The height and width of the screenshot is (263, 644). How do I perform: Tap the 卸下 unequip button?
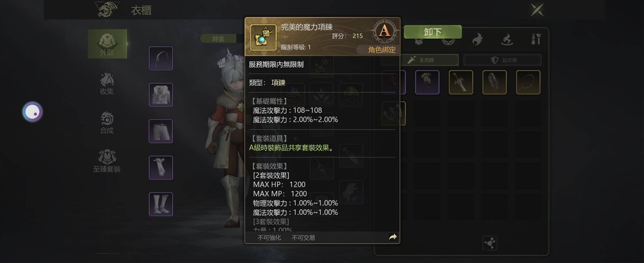[432, 32]
